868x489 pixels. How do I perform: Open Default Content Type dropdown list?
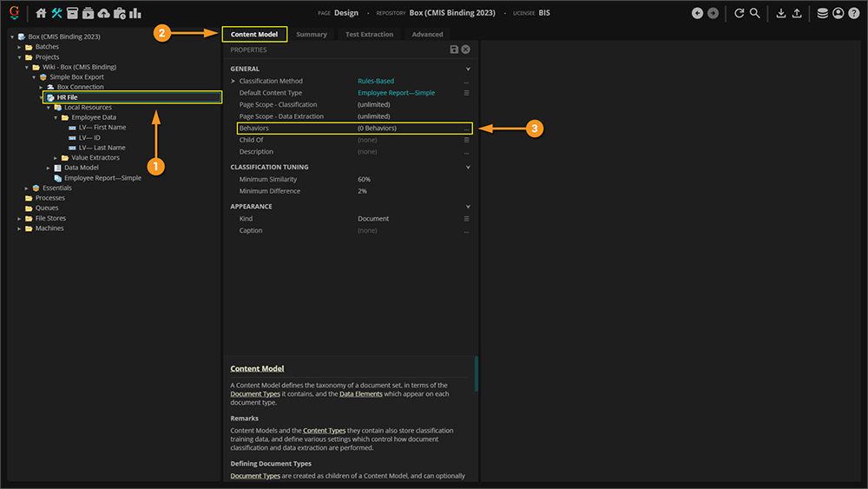(466, 93)
